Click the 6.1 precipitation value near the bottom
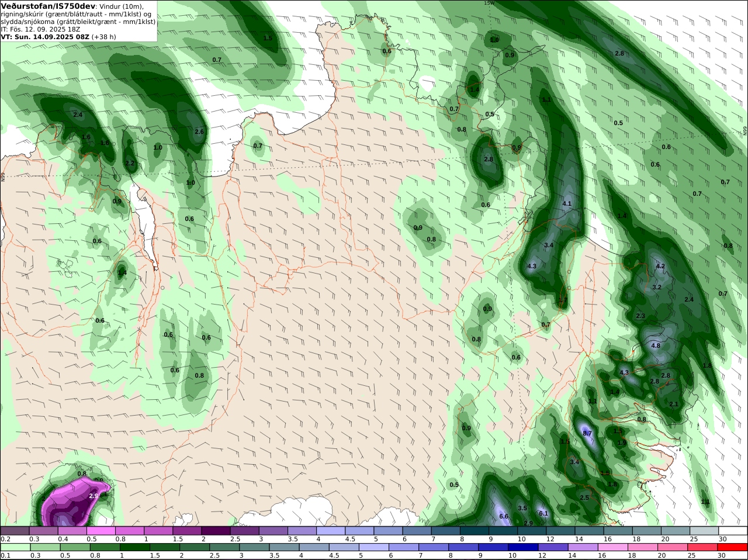748x560 pixels. coord(543,513)
